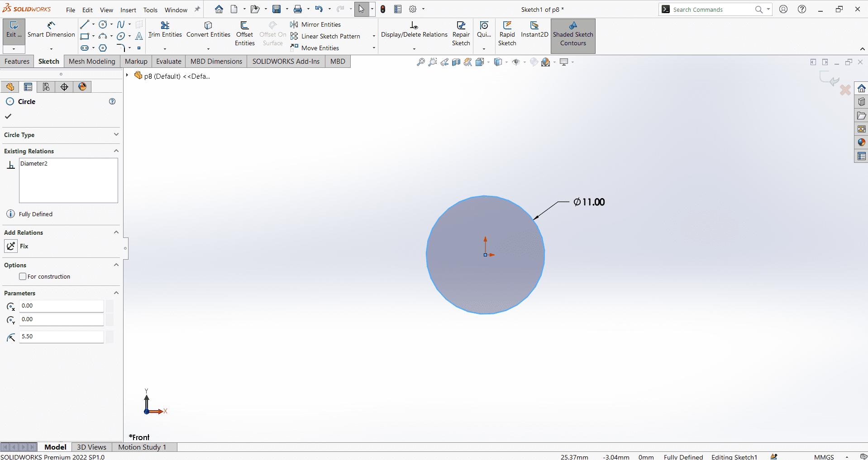Open the Linear Sketch Pattern dropdown arrow
Screen dimensions: 868x460
click(x=374, y=36)
